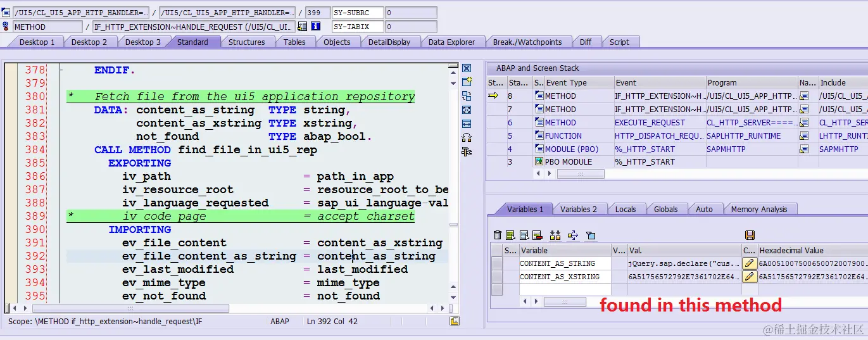Click the maximize horizontally icon beside editor
The image size is (868, 340).
click(x=467, y=123)
